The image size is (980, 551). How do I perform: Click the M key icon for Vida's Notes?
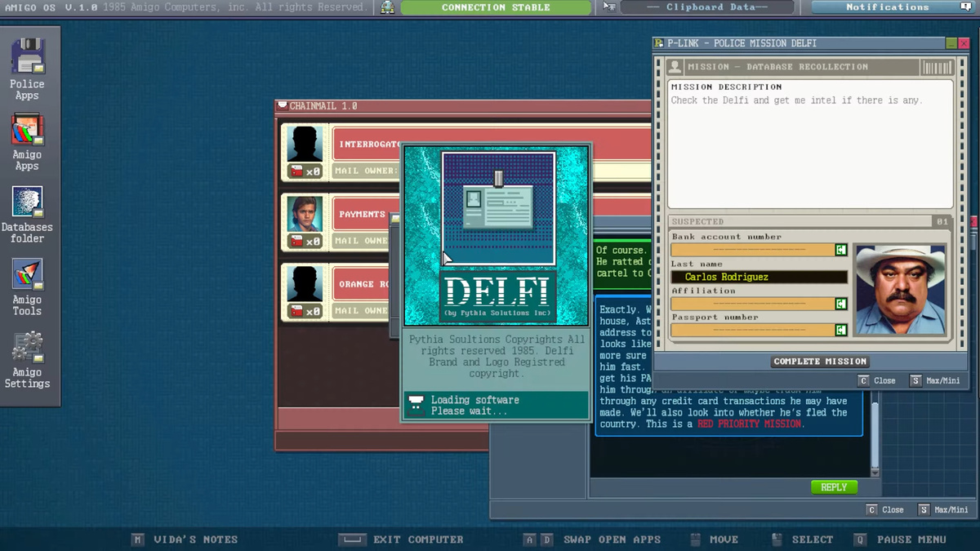138,540
